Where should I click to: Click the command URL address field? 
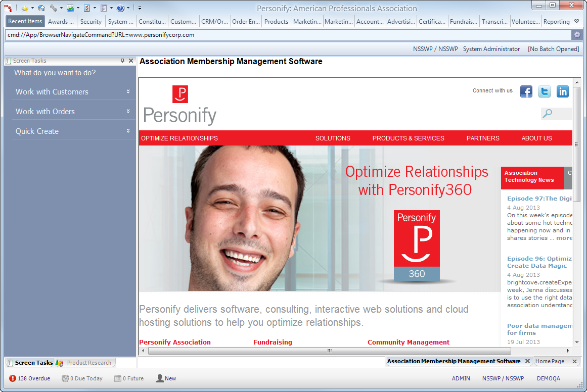(288, 35)
